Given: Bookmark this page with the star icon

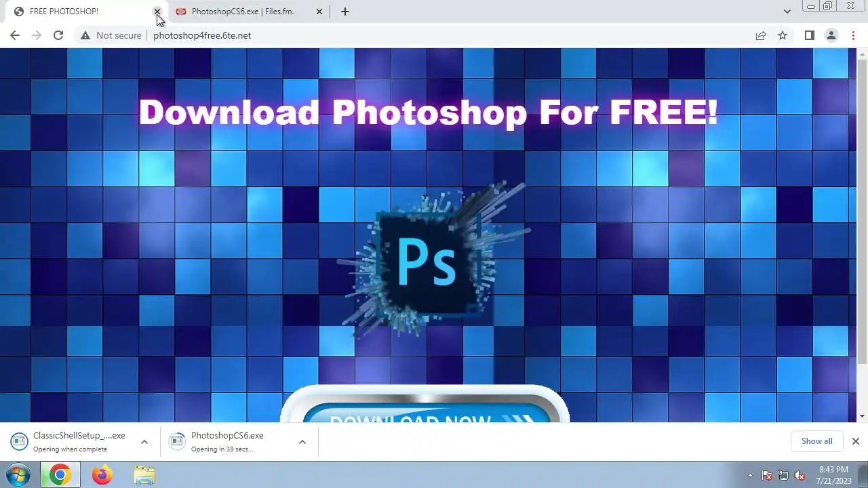Looking at the screenshot, I should coord(783,35).
